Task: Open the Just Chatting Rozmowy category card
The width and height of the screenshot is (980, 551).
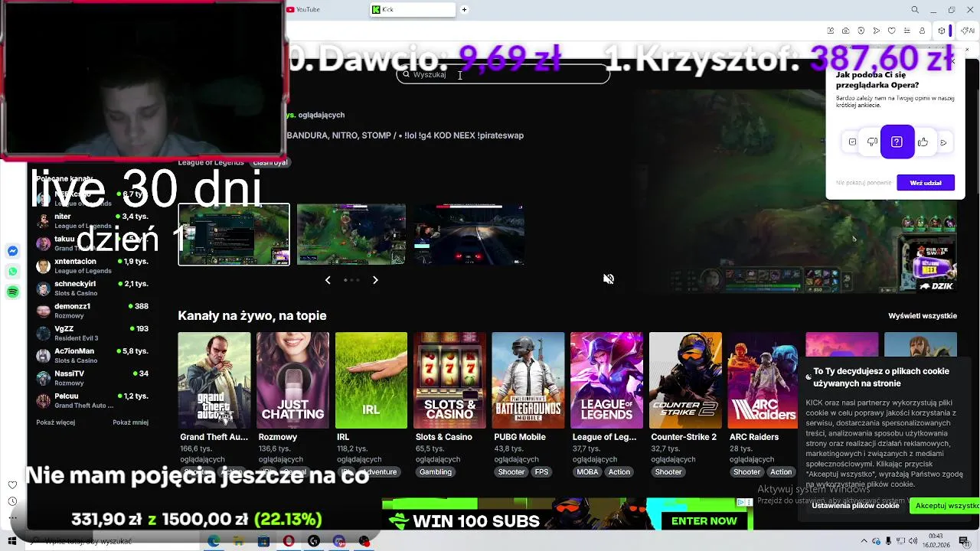Action: point(292,380)
